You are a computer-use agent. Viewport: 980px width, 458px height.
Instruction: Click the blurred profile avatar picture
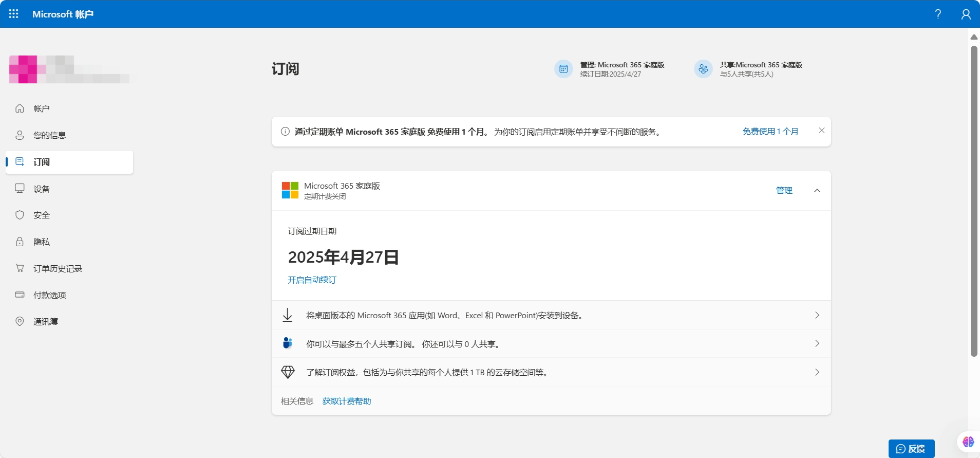click(x=23, y=69)
